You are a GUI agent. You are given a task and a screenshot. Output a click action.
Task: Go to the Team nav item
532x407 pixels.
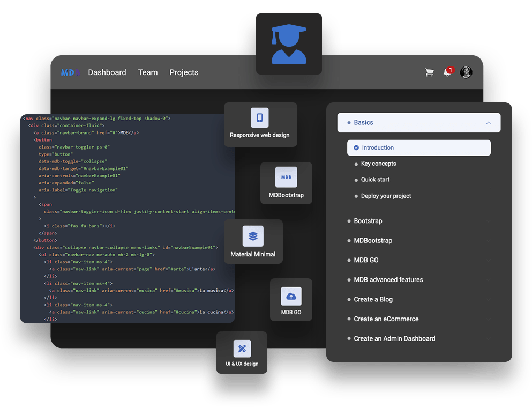(148, 72)
